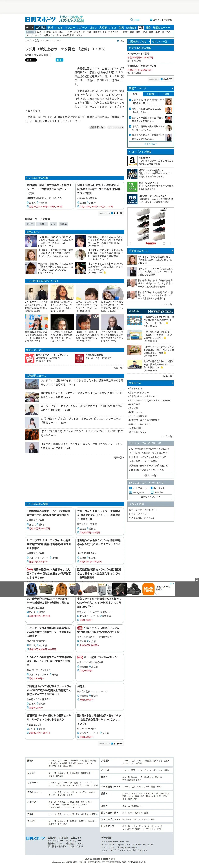Open the サッカー navigation menu item

(x=70, y=28)
